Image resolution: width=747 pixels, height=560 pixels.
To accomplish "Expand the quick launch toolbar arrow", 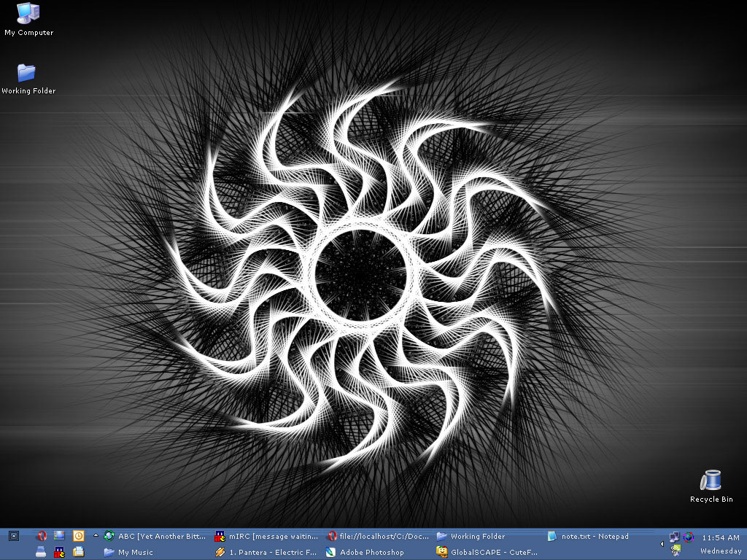I will coord(96,535).
